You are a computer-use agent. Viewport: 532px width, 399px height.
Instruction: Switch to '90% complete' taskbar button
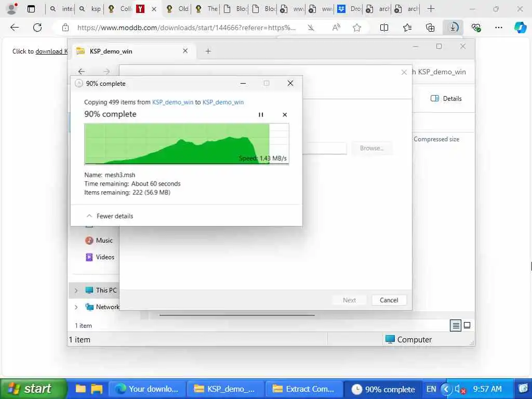(x=383, y=389)
